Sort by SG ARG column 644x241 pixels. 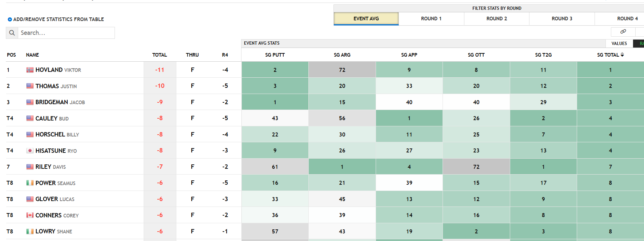(342, 55)
